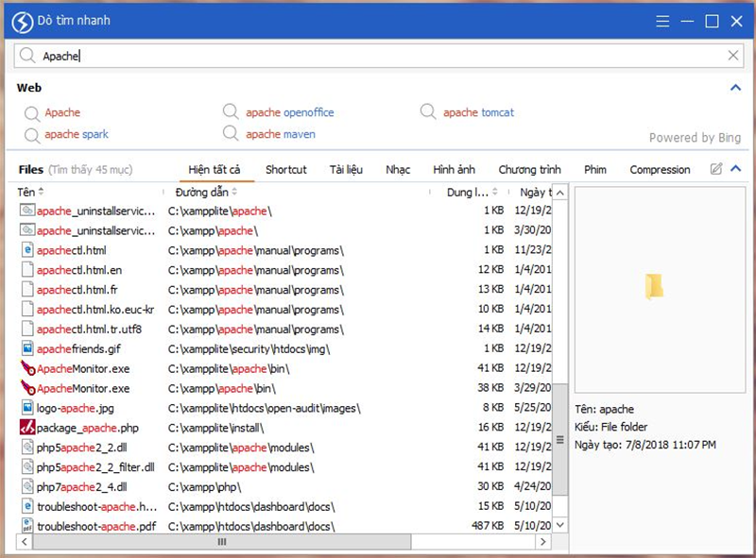Sort results by Ngày column header
Screen dimensions: 756x558
[536, 192]
